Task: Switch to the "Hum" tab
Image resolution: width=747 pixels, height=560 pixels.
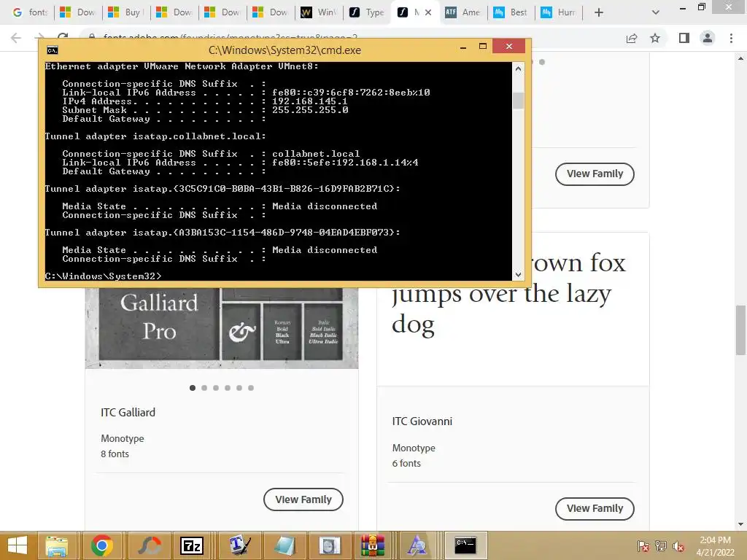Action: (560, 12)
